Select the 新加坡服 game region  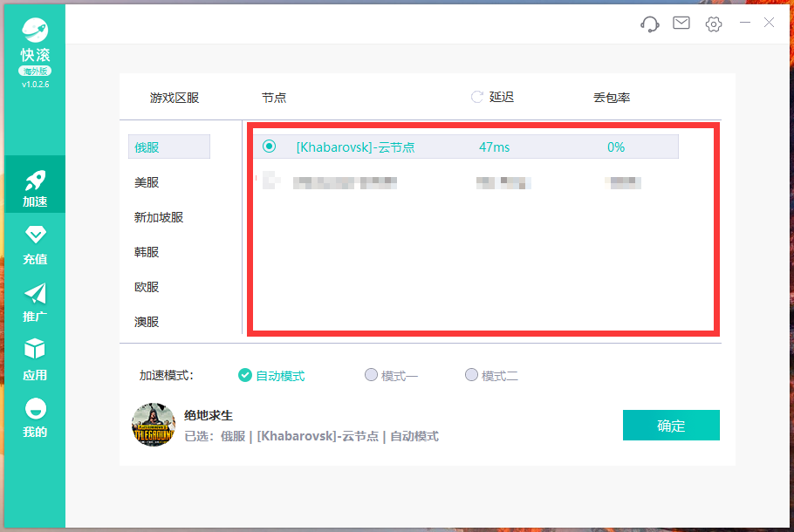[x=159, y=217]
